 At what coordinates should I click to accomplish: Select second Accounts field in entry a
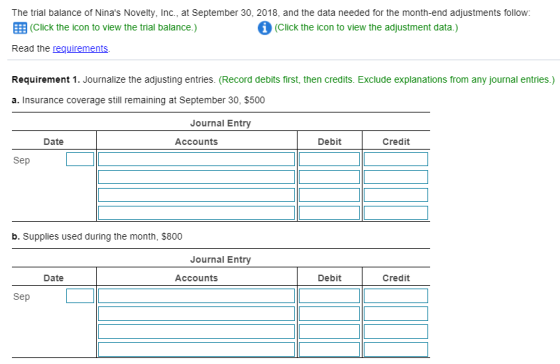tap(196, 177)
